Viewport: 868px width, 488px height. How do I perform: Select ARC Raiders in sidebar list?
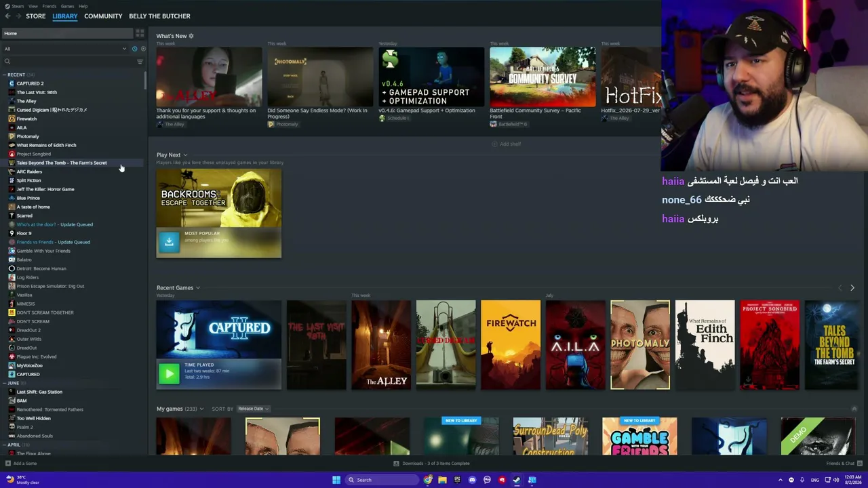click(x=29, y=171)
